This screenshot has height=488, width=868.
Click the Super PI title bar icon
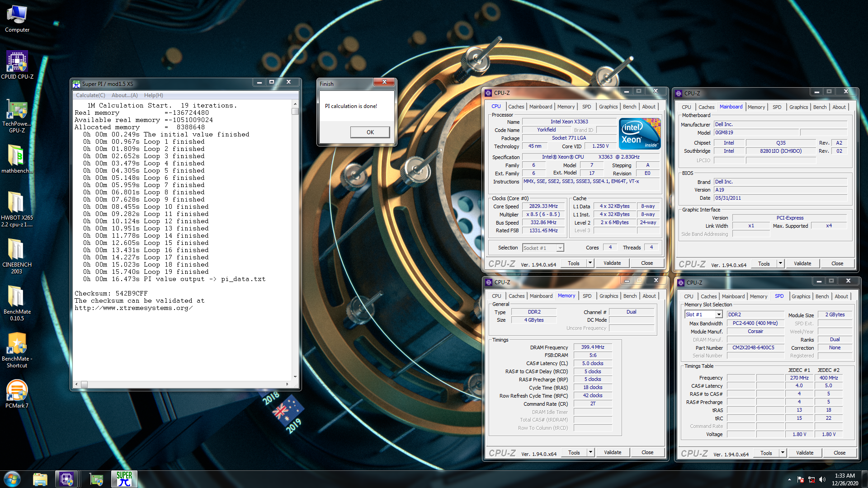tap(76, 84)
